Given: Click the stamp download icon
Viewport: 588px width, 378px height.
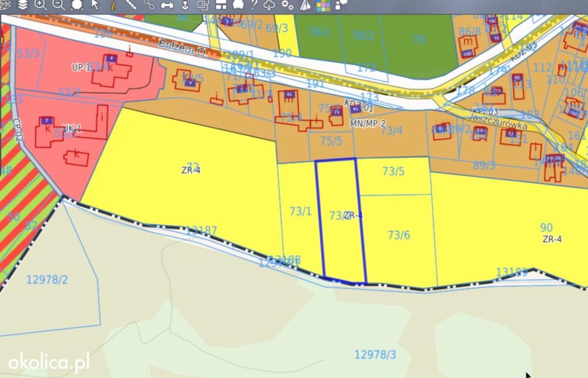Looking at the screenshot, I should (185, 5).
